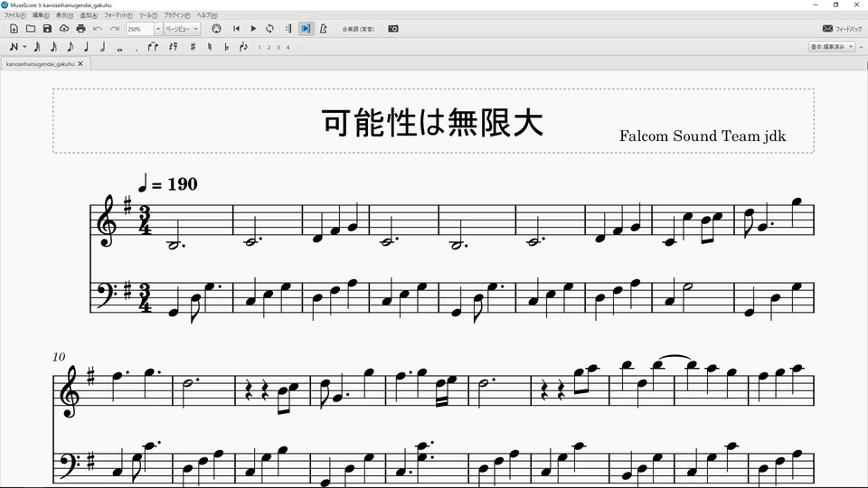Toggle play repeats option
This screenshot has height=488, width=868.
(288, 29)
